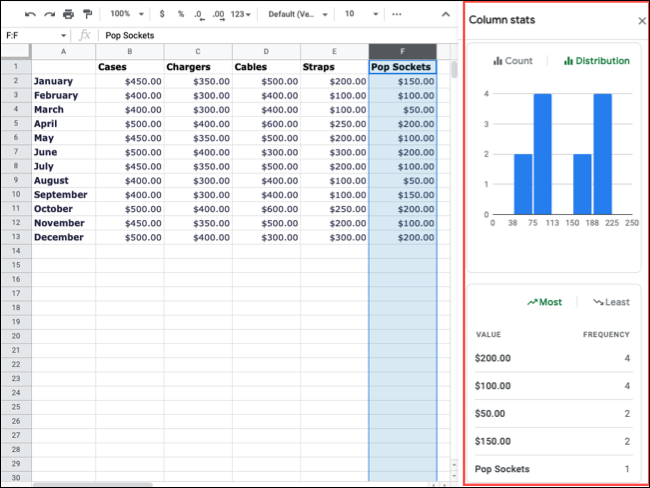650x488 pixels.
Task: Select the highlighted column F header
Action: [x=403, y=51]
